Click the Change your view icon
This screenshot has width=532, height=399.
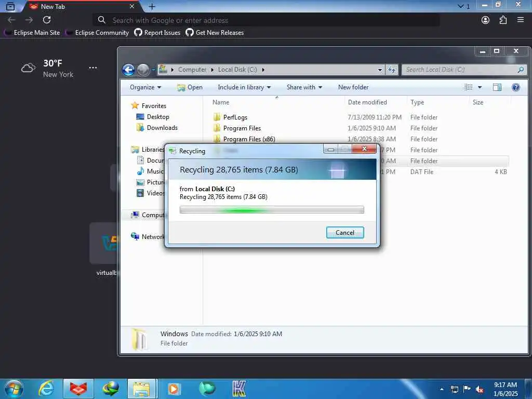[469, 87]
